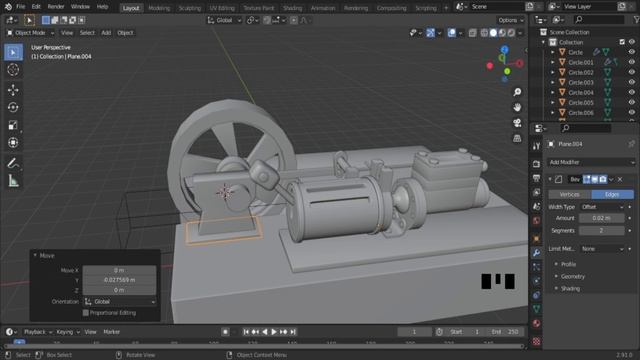
Task: Open Keying menu in timeline
Action: 68,332
